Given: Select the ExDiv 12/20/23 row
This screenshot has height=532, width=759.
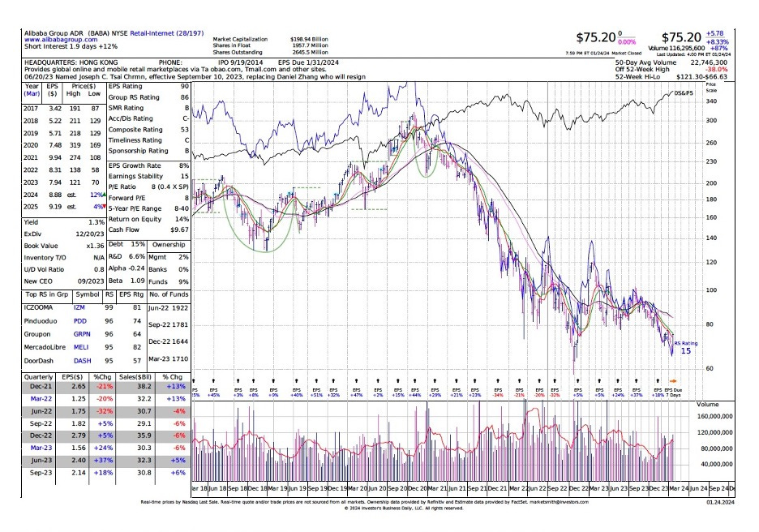Looking at the screenshot, I should coord(64,234).
